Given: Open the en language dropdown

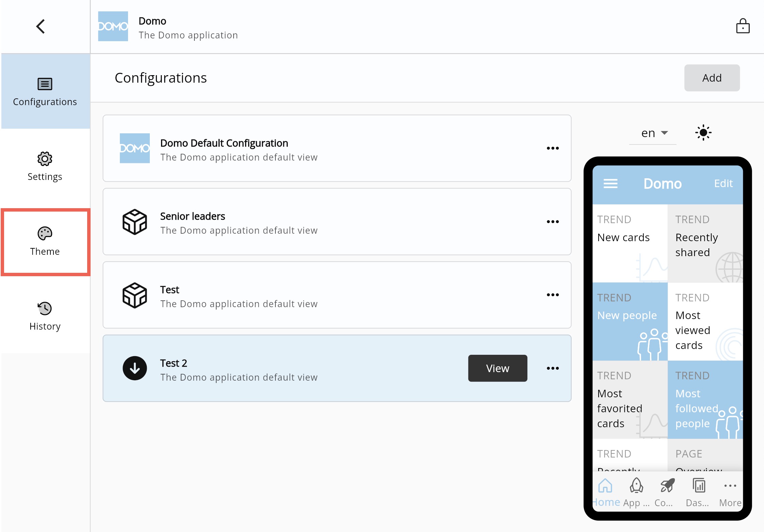Looking at the screenshot, I should click(x=653, y=133).
